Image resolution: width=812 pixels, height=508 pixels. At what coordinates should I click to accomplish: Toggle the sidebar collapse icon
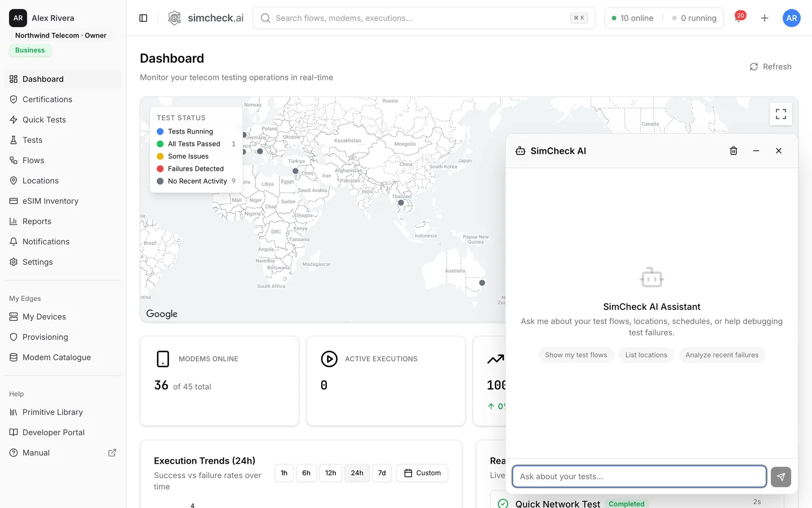click(143, 18)
